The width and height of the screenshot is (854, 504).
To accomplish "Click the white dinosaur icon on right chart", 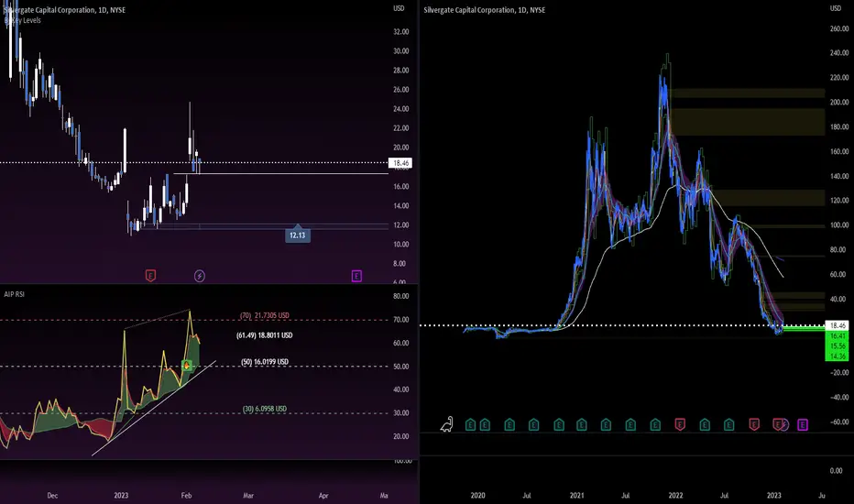I will [x=446, y=424].
